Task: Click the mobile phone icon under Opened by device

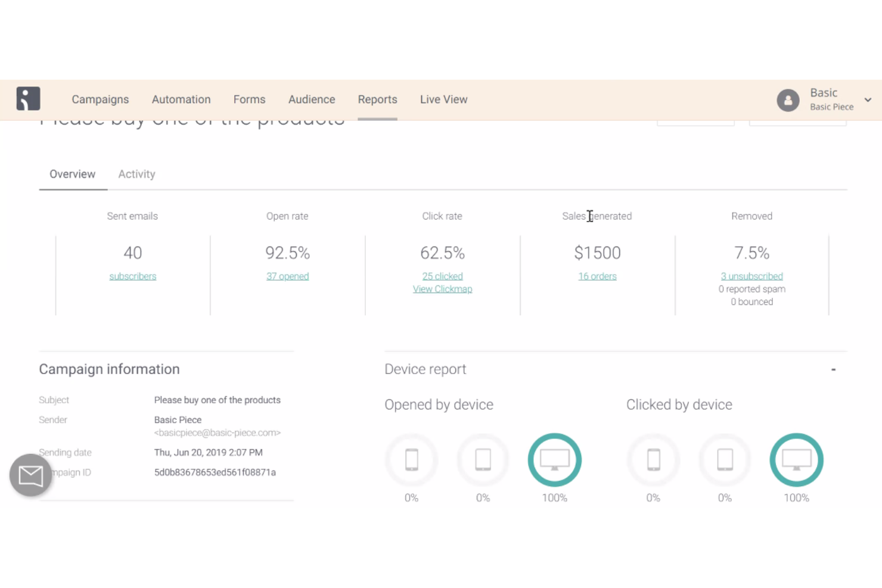Action: click(x=412, y=460)
